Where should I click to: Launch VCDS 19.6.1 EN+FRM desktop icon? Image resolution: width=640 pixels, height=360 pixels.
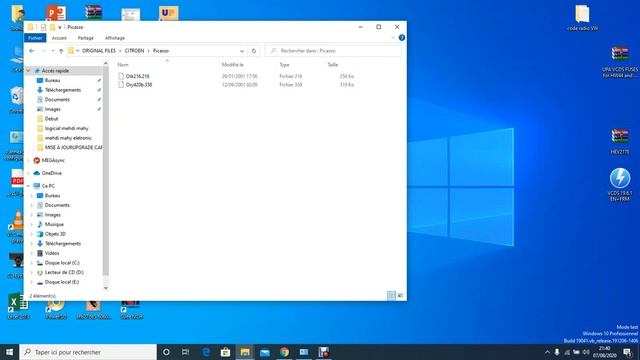tap(620, 184)
